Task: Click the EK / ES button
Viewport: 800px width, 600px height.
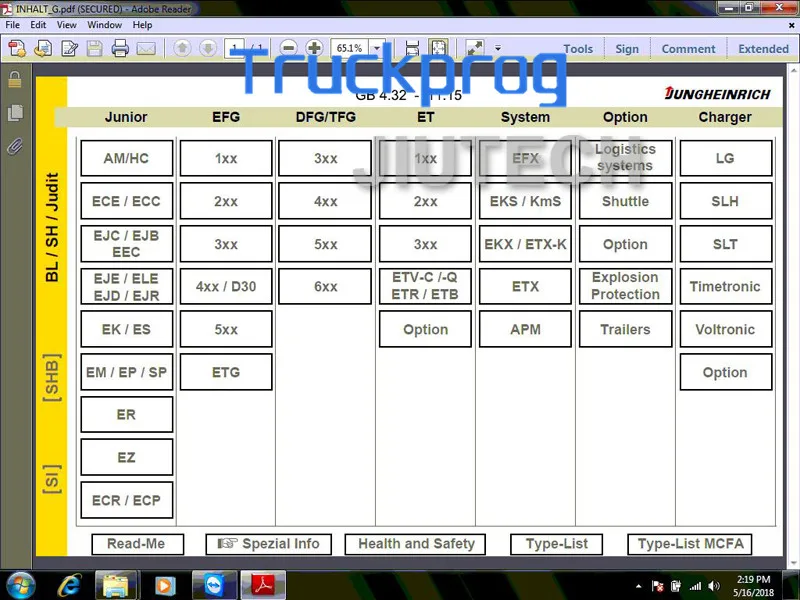Action: coord(127,329)
